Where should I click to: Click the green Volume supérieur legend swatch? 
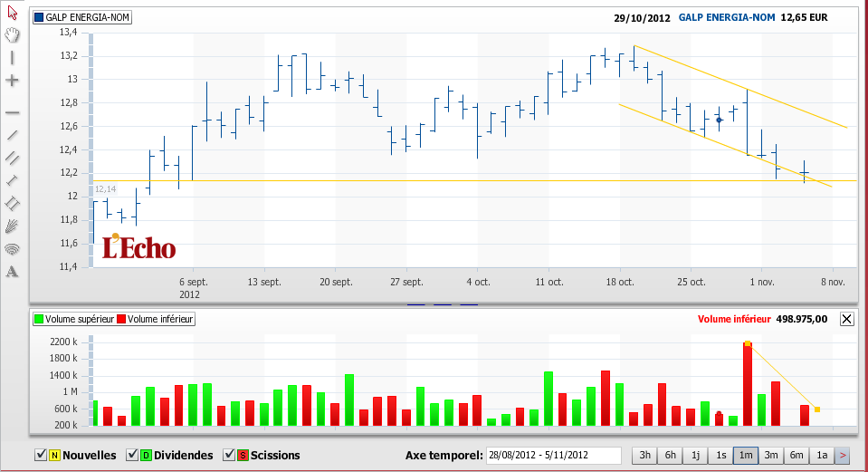39,319
